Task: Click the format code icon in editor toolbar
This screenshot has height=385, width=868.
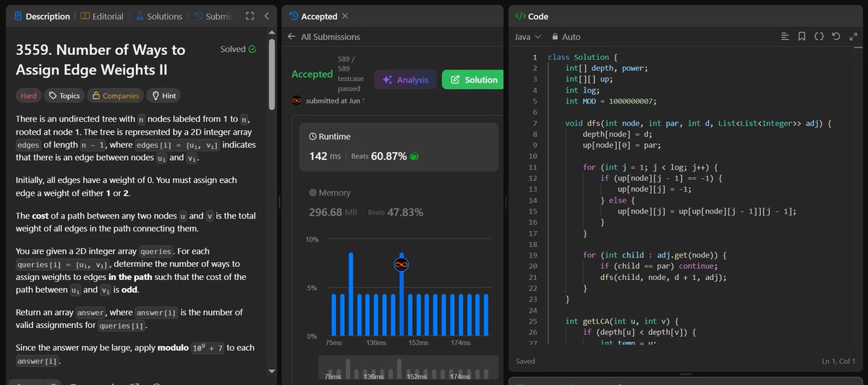Action: [785, 36]
